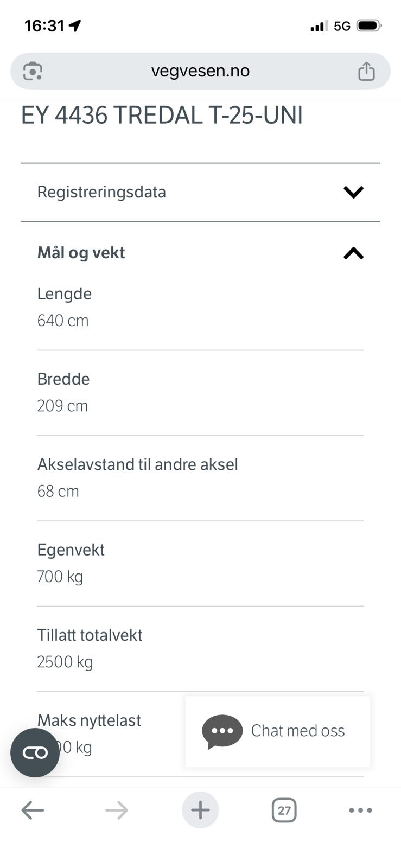The height and width of the screenshot is (868, 401).
Task: Tap the Mål og vekt heading
Action: (x=81, y=253)
